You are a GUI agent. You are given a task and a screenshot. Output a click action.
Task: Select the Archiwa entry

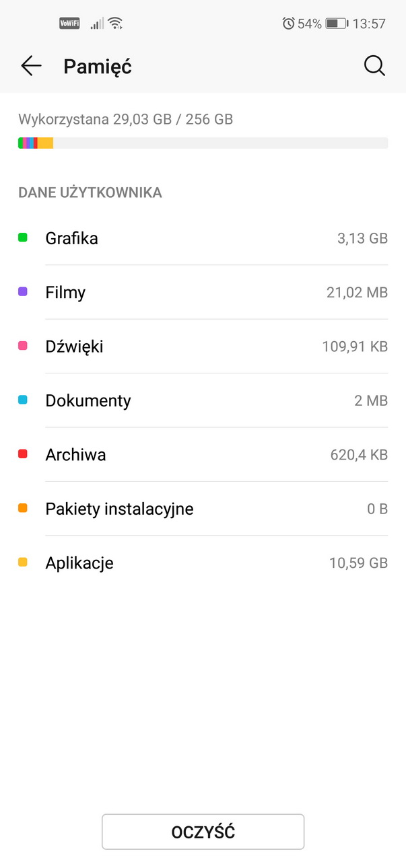[203, 455]
